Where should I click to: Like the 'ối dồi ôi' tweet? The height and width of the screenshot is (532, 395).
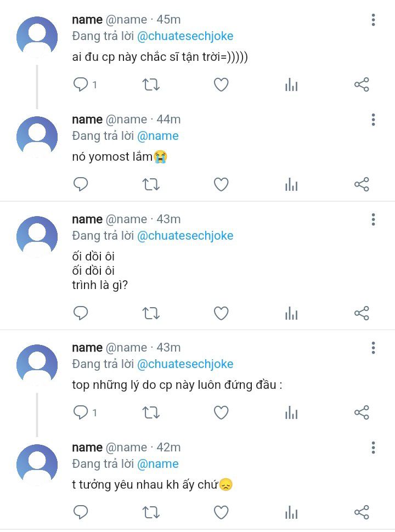click(x=221, y=313)
